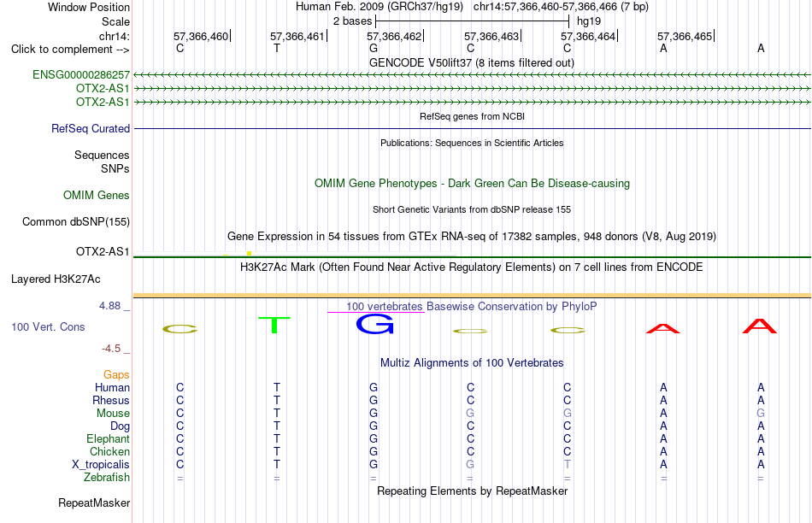Image resolution: width=812 pixels, height=523 pixels.
Task: Select the Elephant species label
Action: (108, 439)
